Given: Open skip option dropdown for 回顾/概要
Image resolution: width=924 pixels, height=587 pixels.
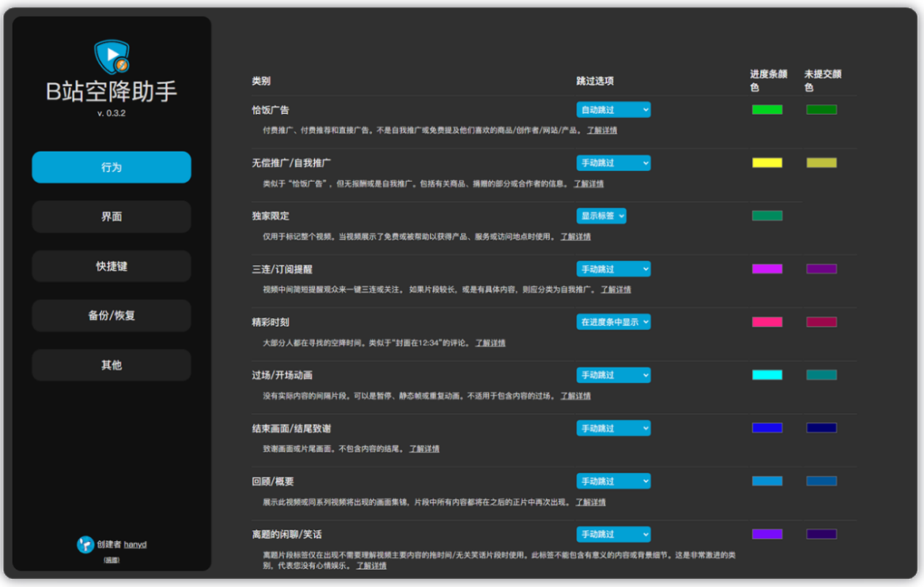Looking at the screenshot, I should pyautogui.click(x=613, y=481).
